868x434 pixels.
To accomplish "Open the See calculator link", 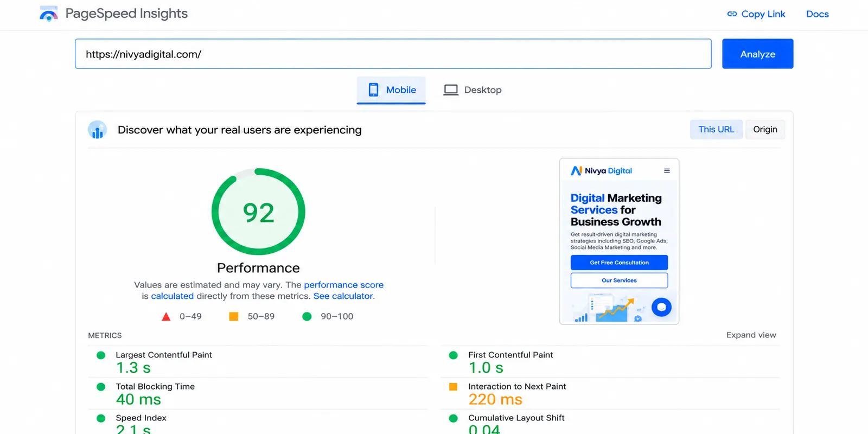I will click(x=343, y=296).
